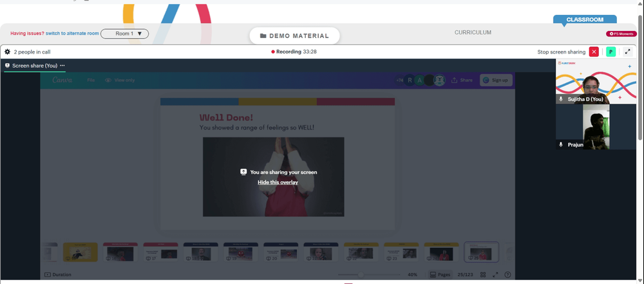Click the Recording 33:28 indicator
This screenshot has width=644, height=284.
coord(294,52)
